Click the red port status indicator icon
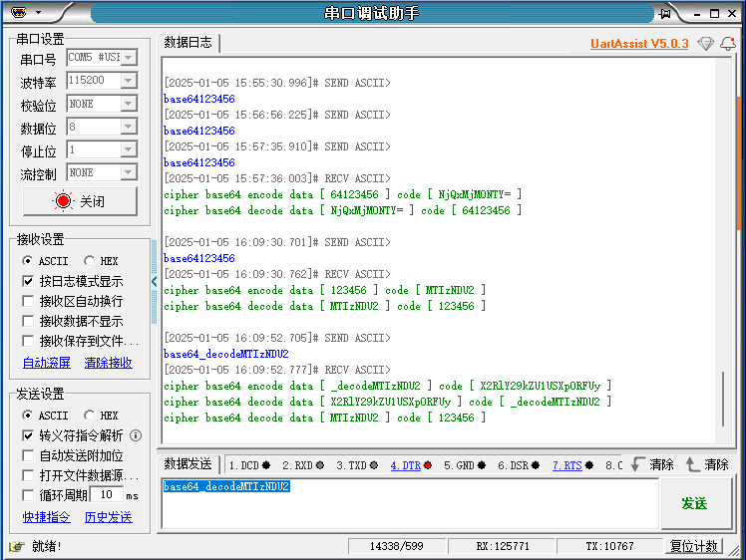Screen dimensions: 746x560 pyautogui.click(x=63, y=201)
